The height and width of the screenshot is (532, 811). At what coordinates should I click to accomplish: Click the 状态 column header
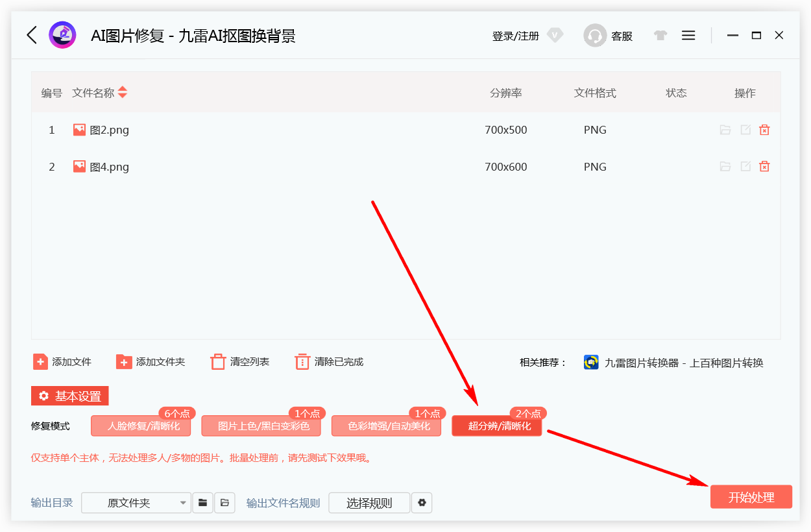click(x=676, y=93)
